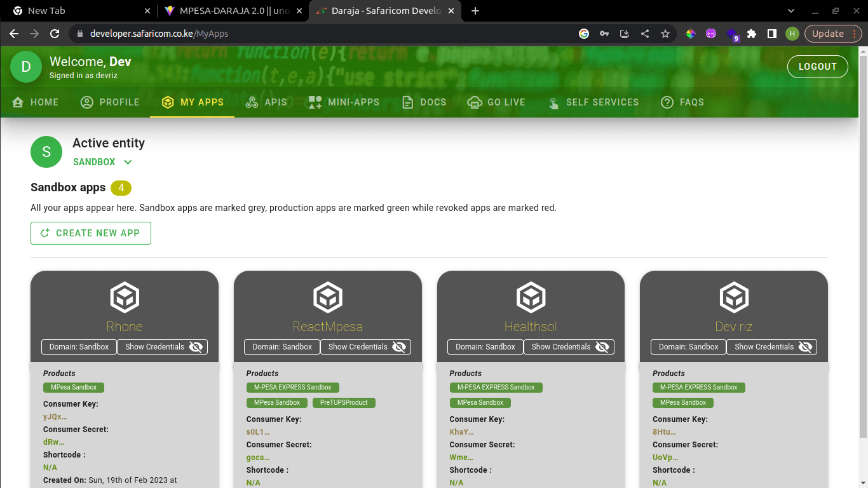Click the LOGOUT button
The width and height of the screenshot is (868, 488).
click(x=817, y=67)
